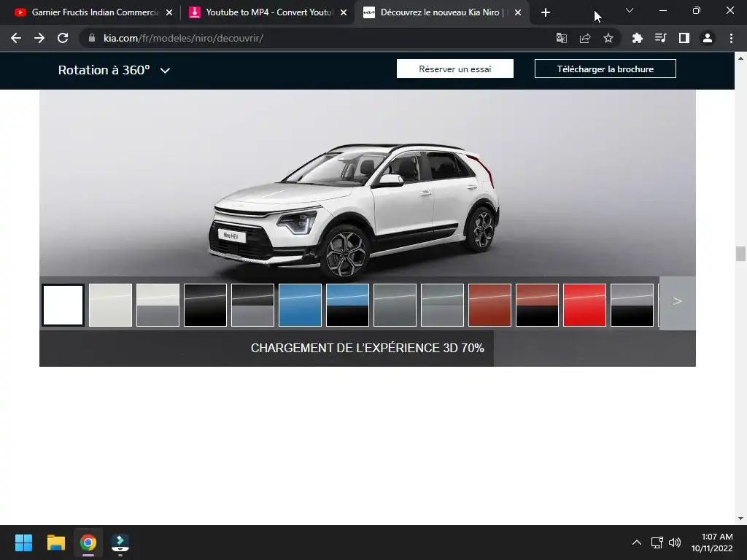747x560 pixels.
Task: Select the blue and black two-tone swatch
Action: tap(347, 306)
